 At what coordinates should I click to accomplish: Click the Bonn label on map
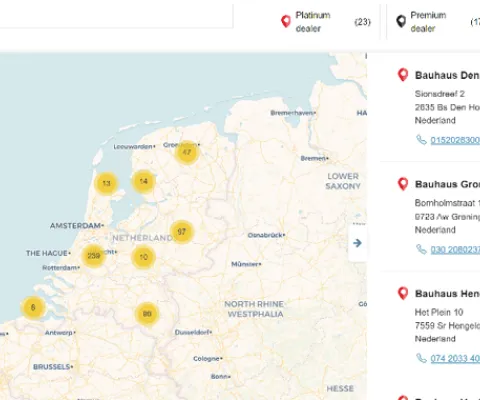click(220, 376)
